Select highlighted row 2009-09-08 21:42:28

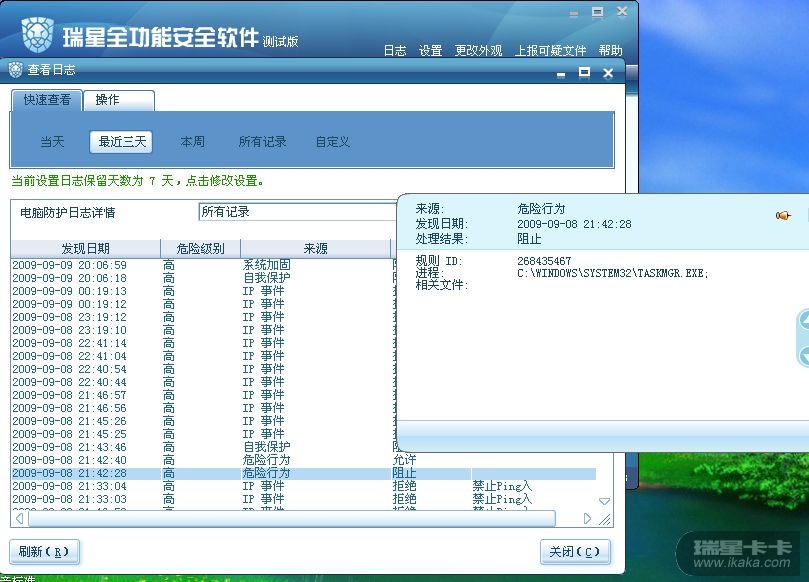303,473
